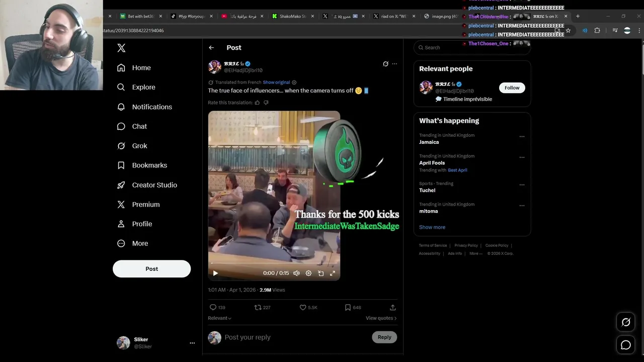Mute the video with the speaker icon
Screen dimensions: 644x362
pos(296,273)
